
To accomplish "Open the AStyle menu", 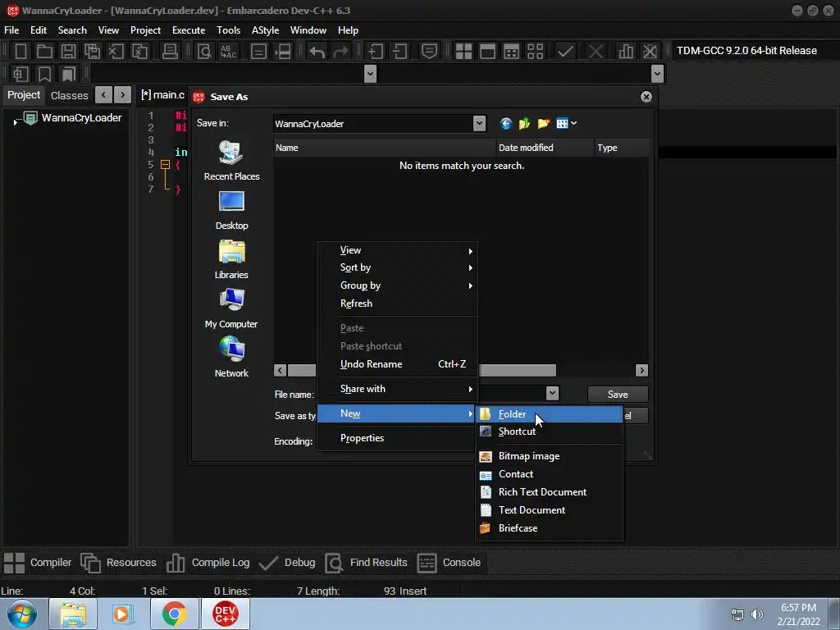I will click(x=265, y=30).
